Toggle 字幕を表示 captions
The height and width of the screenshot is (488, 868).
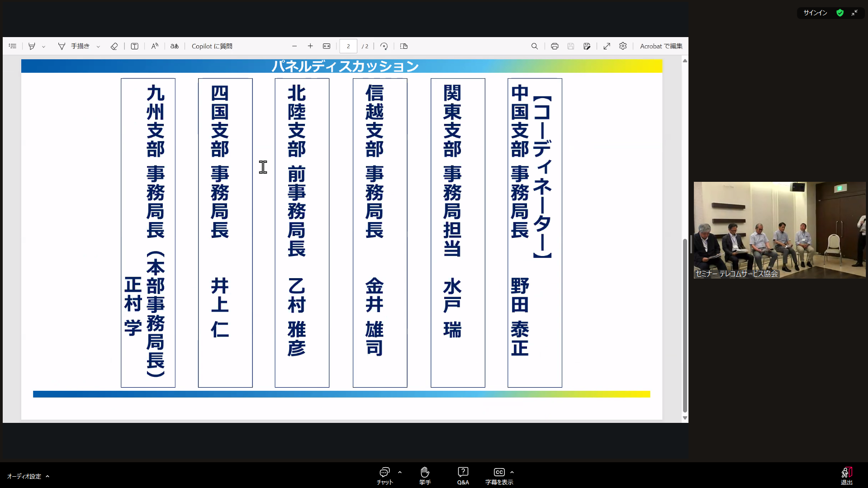(499, 476)
